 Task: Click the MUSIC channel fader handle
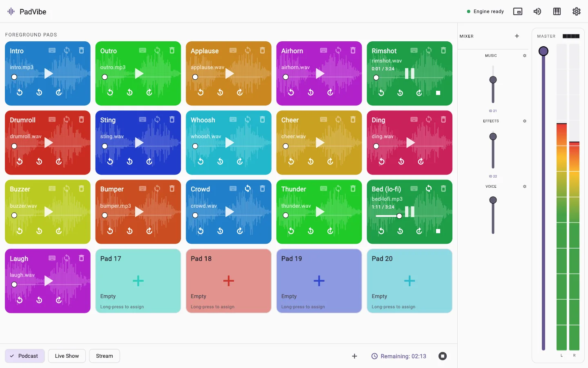pos(493,80)
